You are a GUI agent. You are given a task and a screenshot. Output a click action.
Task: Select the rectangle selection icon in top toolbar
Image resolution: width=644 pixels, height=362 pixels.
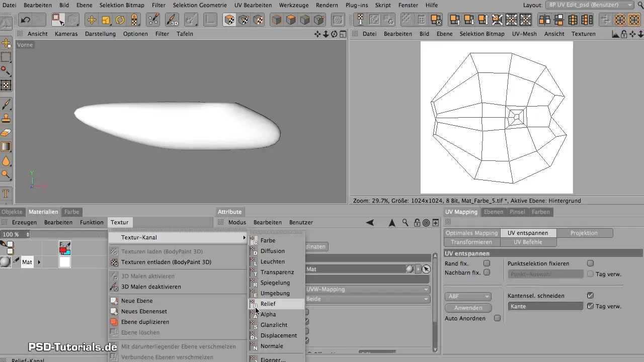(58, 20)
